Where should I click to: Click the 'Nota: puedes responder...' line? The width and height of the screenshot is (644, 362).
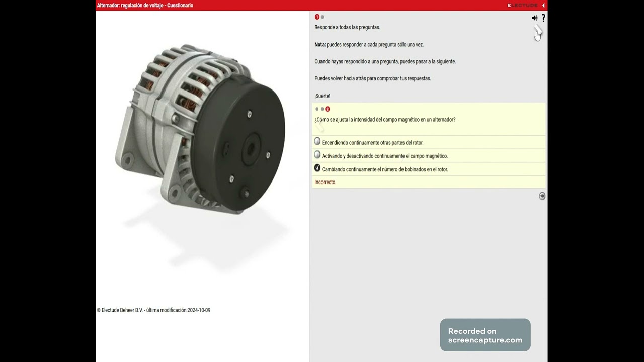[369, 45]
